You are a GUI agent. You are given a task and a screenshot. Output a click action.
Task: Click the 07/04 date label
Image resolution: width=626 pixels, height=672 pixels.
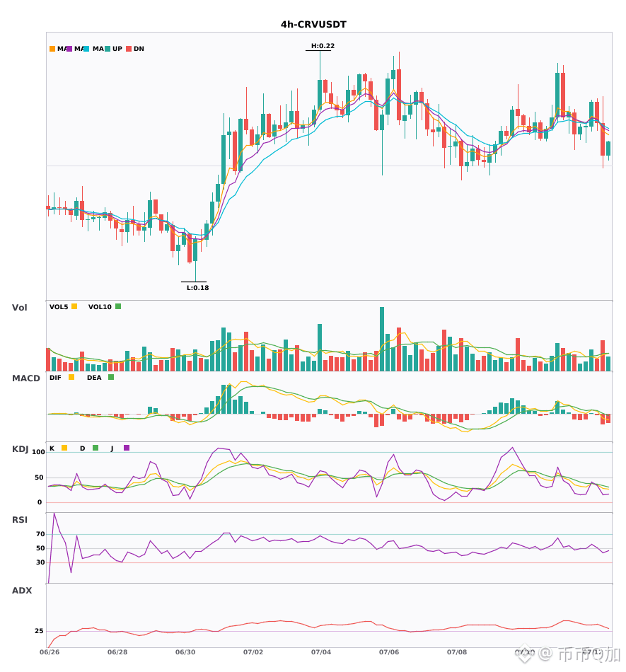pos(321,652)
